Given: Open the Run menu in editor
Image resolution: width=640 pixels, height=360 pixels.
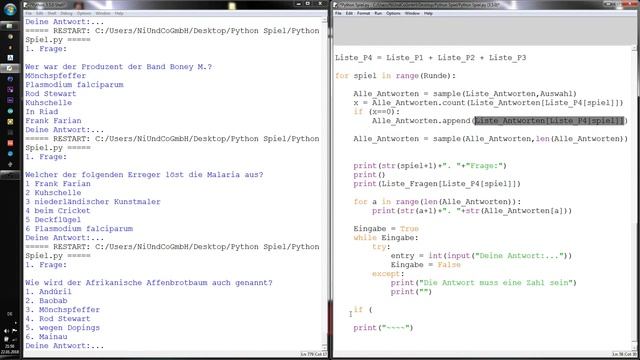Looking at the screenshot, I should 378,13.
